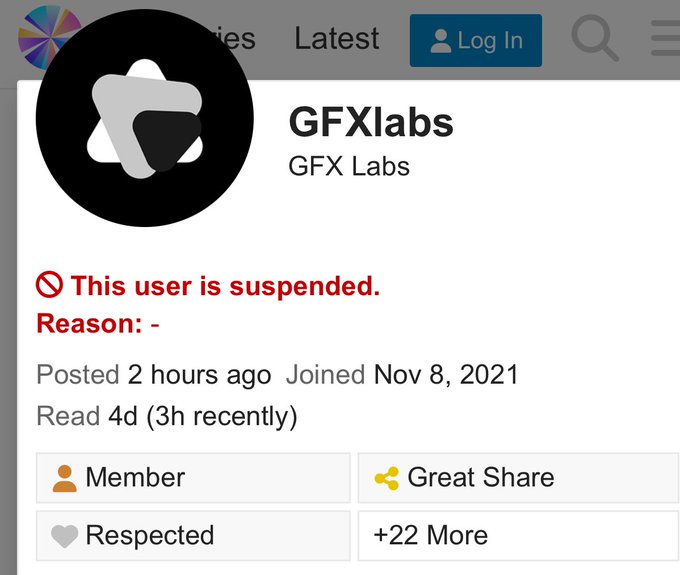Select the Member badge label

[135, 478]
